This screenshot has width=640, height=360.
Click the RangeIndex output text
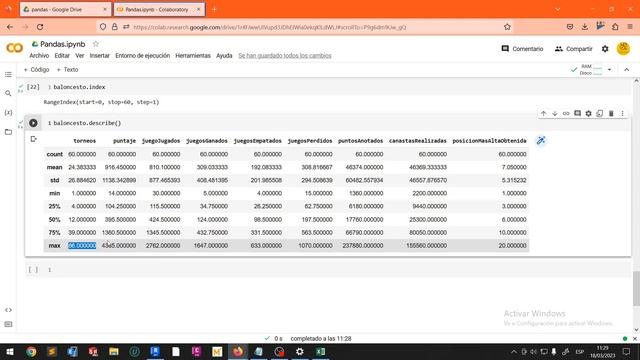[101, 102]
